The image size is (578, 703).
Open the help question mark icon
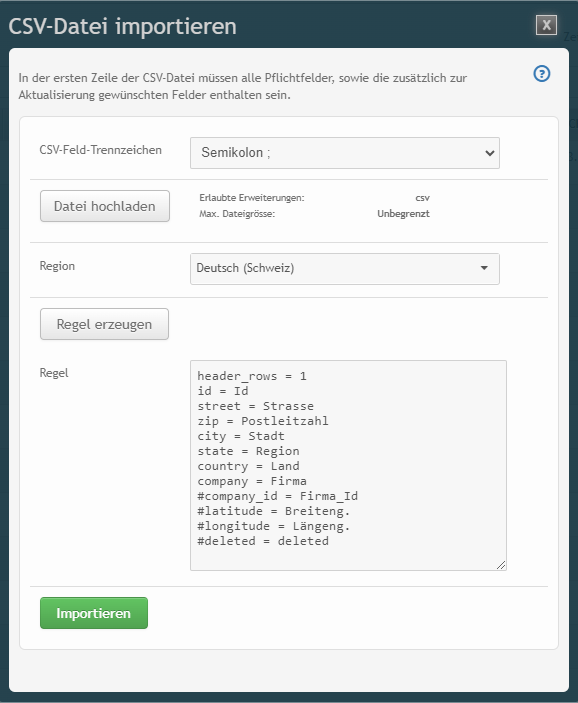coord(542,74)
